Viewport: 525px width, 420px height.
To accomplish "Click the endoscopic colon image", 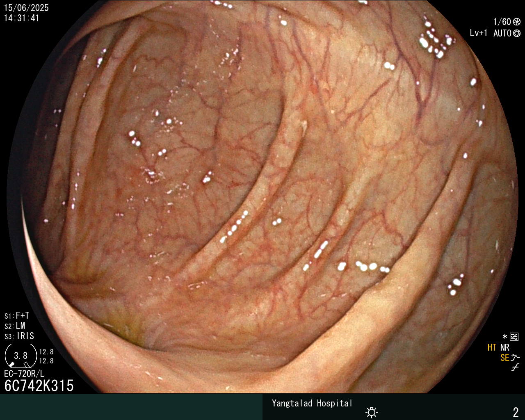I will 262,197.
